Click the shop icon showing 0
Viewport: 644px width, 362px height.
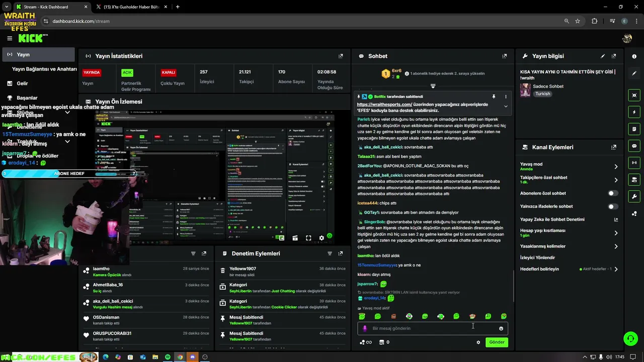(x=384, y=342)
